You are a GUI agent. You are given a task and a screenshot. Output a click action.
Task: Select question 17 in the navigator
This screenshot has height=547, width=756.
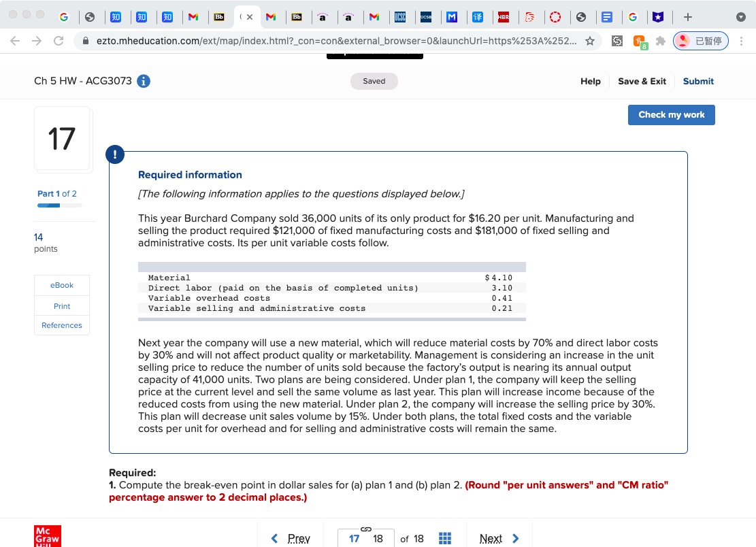coord(355,538)
